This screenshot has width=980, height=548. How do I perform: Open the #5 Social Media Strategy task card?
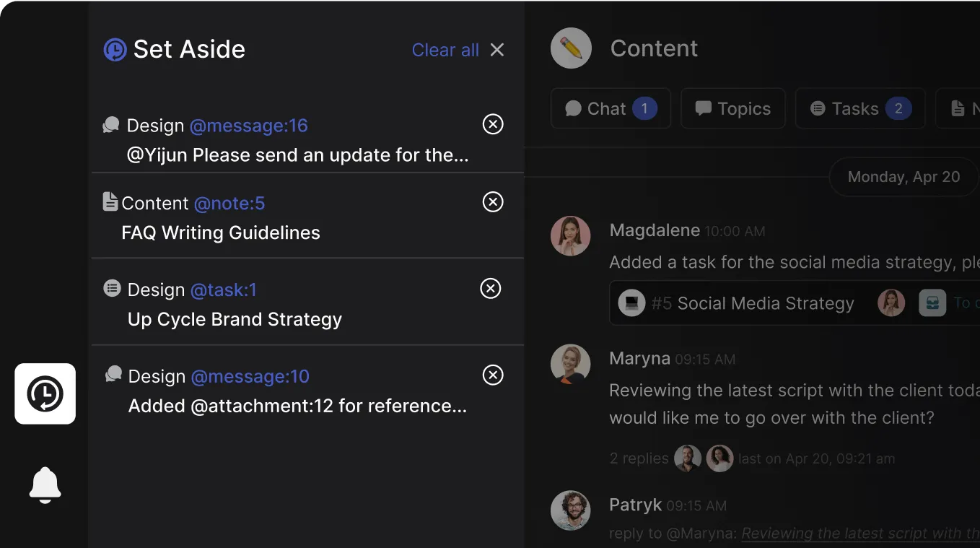tap(753, 303)
